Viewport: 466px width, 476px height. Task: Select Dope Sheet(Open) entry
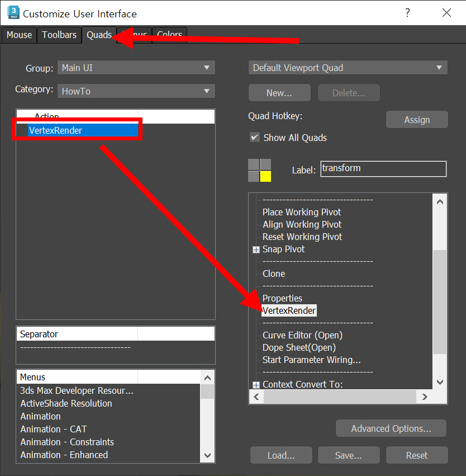coord(299,347)
